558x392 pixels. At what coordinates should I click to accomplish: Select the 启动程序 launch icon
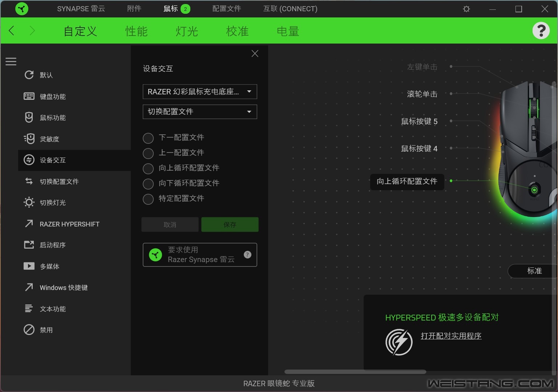coord(29,245)
